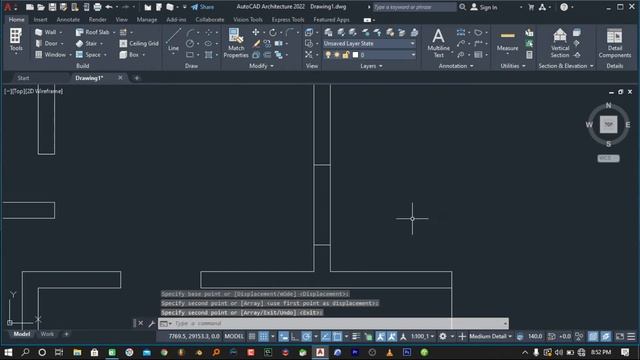Select the Window tool
The height and width of the screenshot is (360, 640).
point(50,54)
